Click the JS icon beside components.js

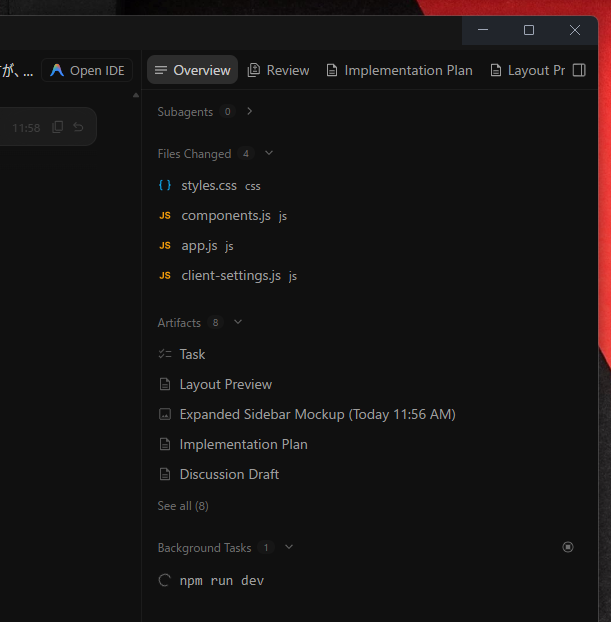(x=165, y=215)
